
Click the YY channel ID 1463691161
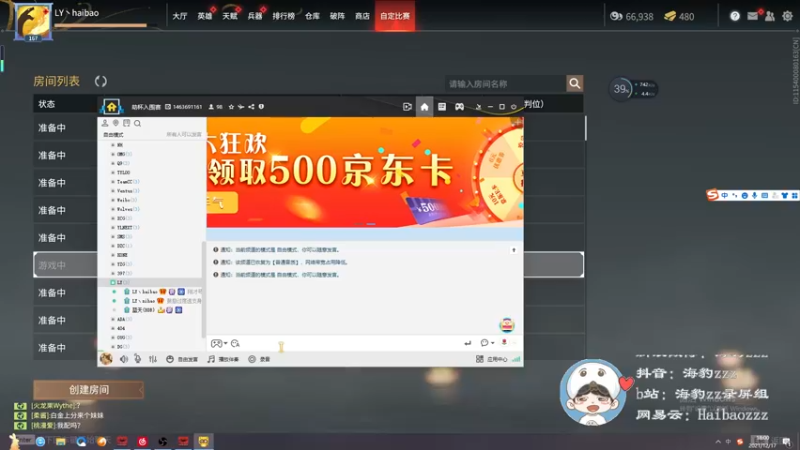184,107
